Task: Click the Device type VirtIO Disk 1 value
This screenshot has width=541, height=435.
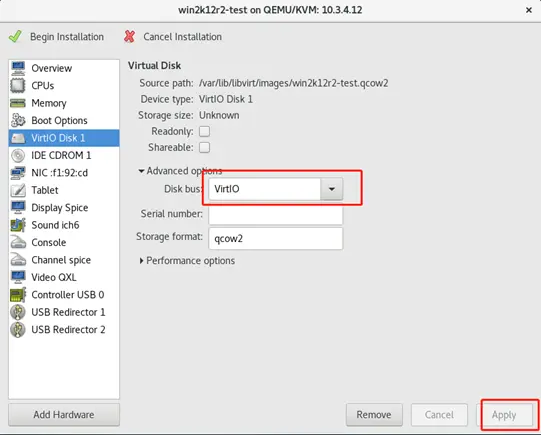Action: click(226, 99)
